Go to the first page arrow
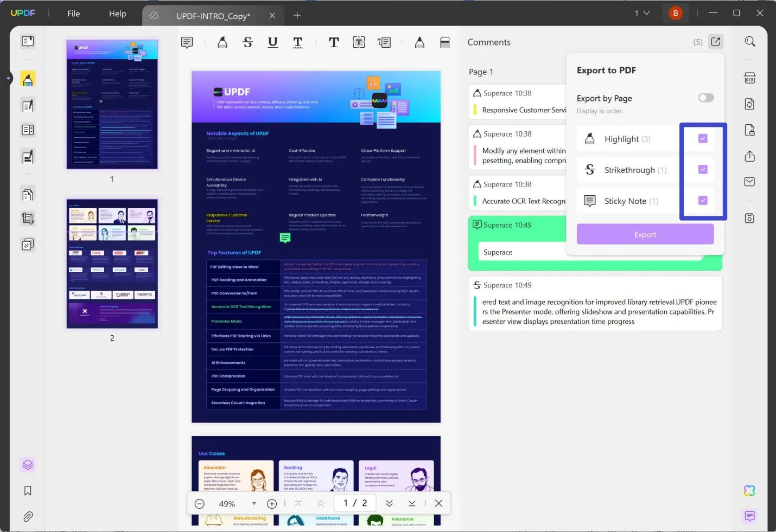The width and height of the screenshot is (776, 532). click(298, 504)
